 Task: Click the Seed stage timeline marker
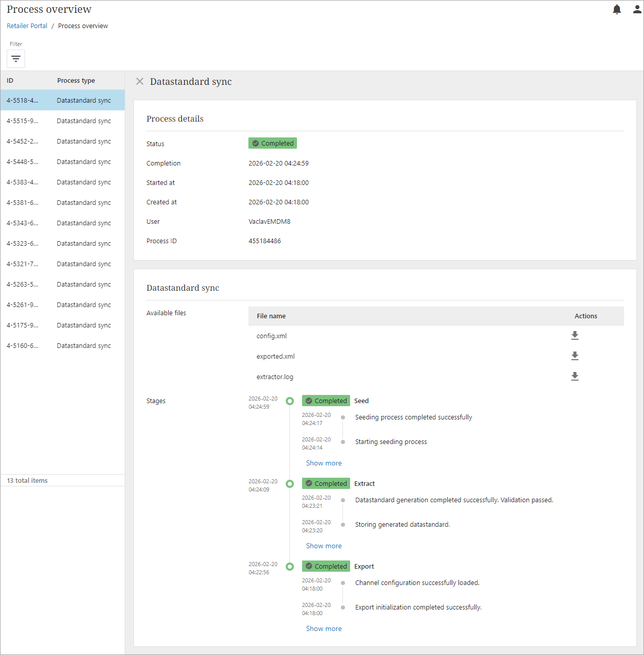pyautogui.click(x=290, y=401)
